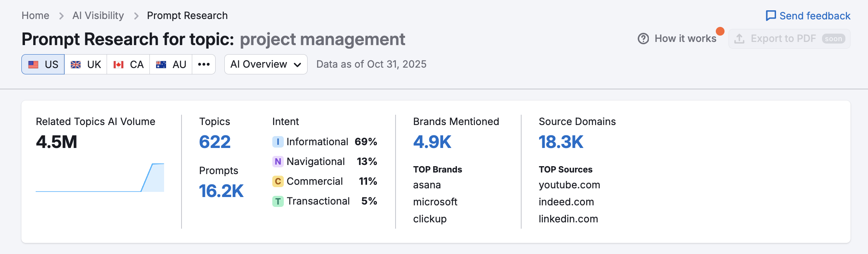Switch region to UK

[86, 64]
